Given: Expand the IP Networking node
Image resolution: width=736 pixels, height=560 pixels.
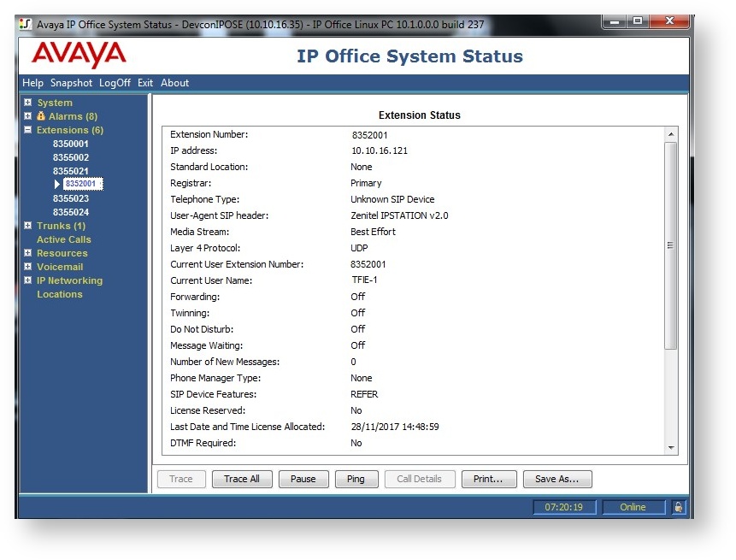Looking at the screenshot, I should 28,280.
